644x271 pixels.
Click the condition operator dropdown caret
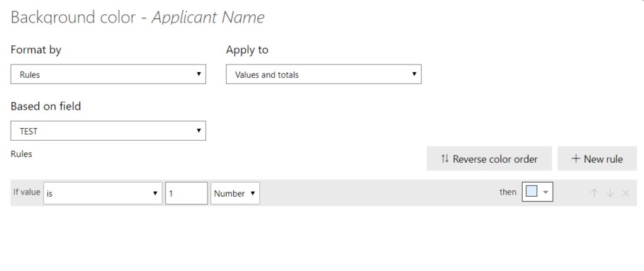coord(155,193)
